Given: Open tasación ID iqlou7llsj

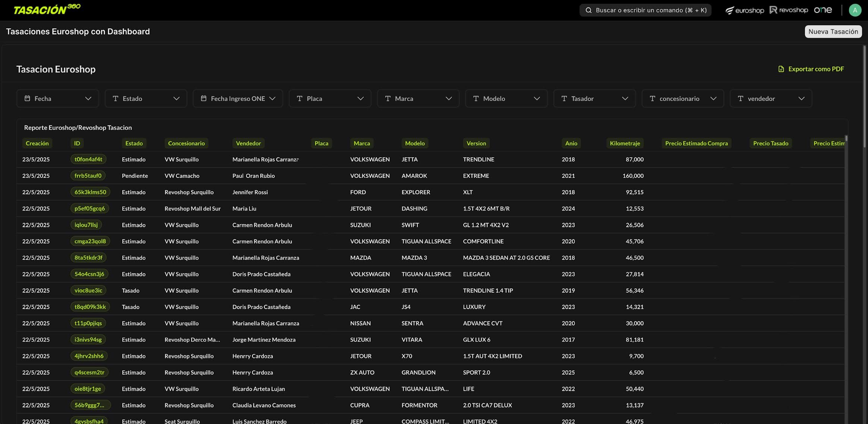Looking at the screenshot, I should (x=86, y=225).
